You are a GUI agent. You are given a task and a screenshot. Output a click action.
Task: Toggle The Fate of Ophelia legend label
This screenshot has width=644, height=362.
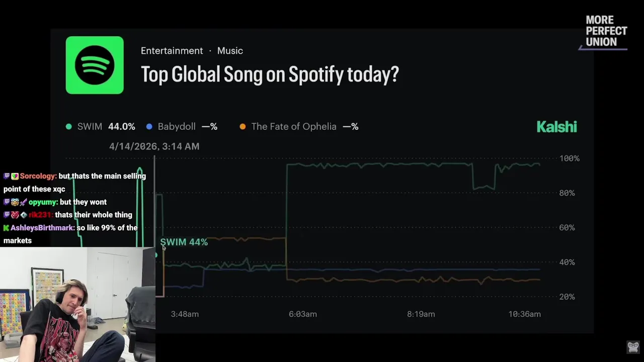click(x=293, y=127)
